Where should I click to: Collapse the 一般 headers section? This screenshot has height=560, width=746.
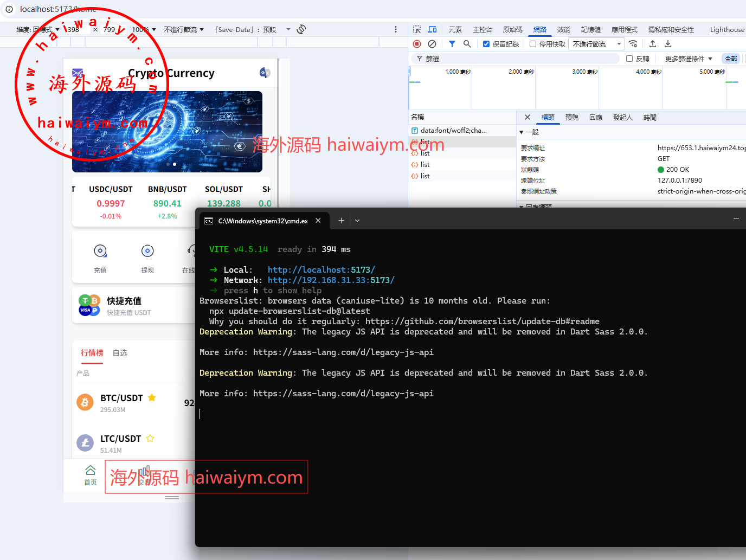(x=522, y=132)
